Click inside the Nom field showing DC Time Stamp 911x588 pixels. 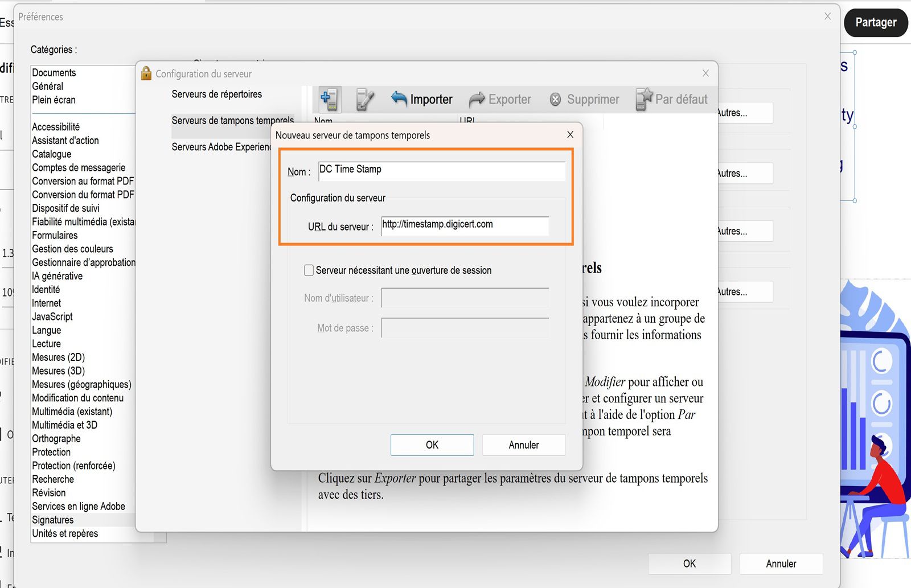(x=441, y=170)
